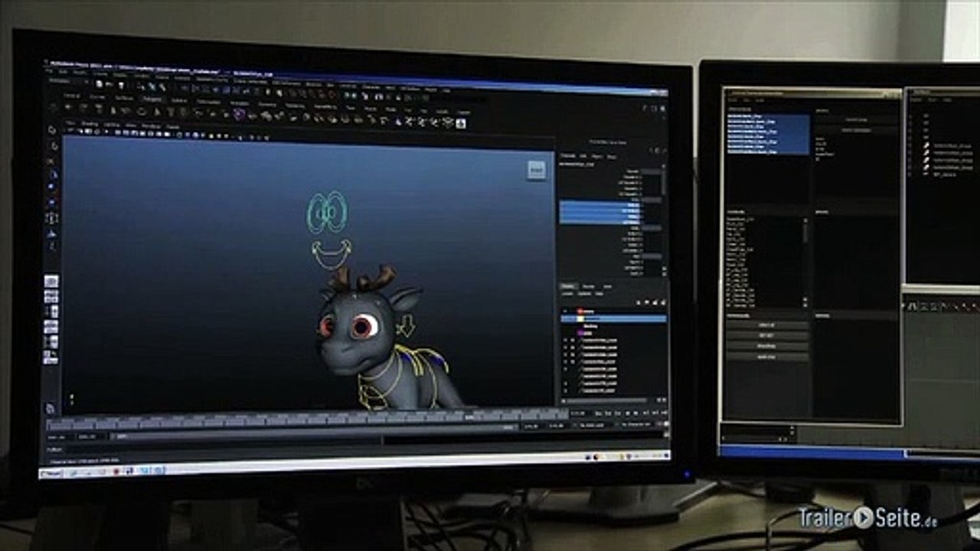
Task: Open the viewport panel's Shading menu
Action: 90,124
